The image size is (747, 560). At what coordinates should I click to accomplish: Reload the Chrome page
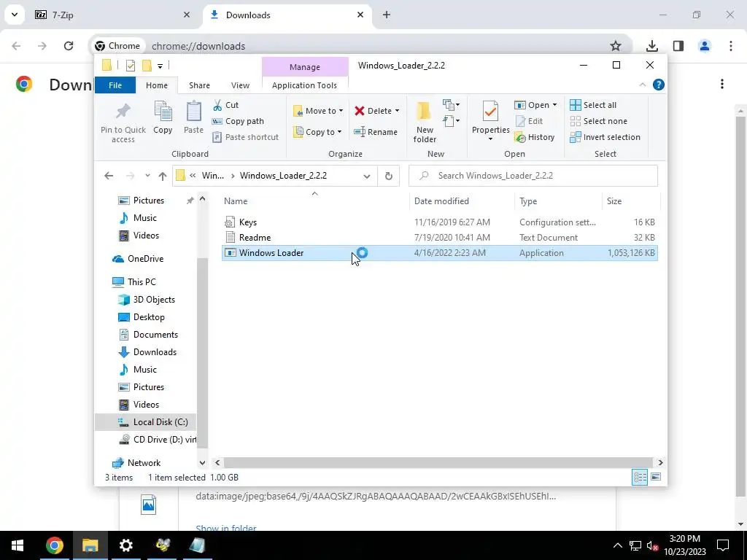click(69, 46)
